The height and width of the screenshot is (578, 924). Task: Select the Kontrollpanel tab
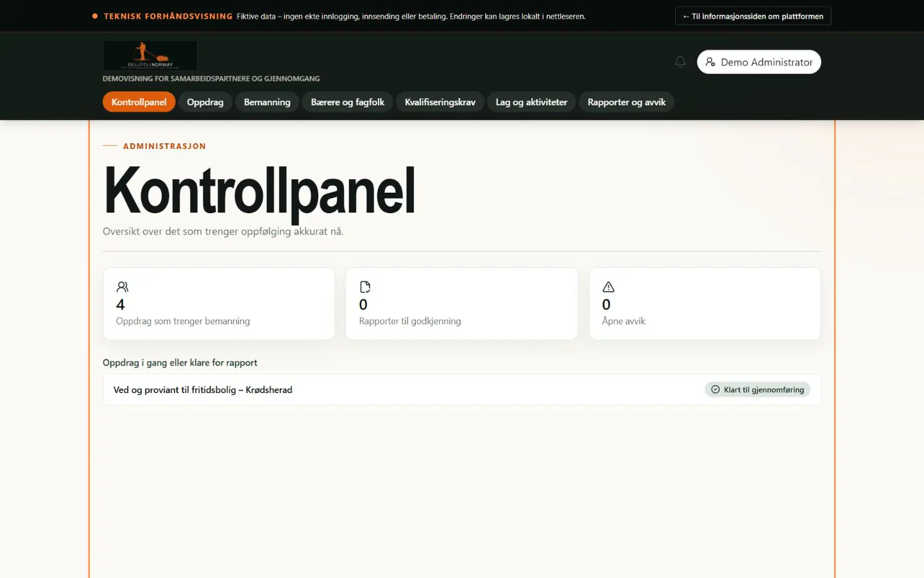(x=139, y=102)
